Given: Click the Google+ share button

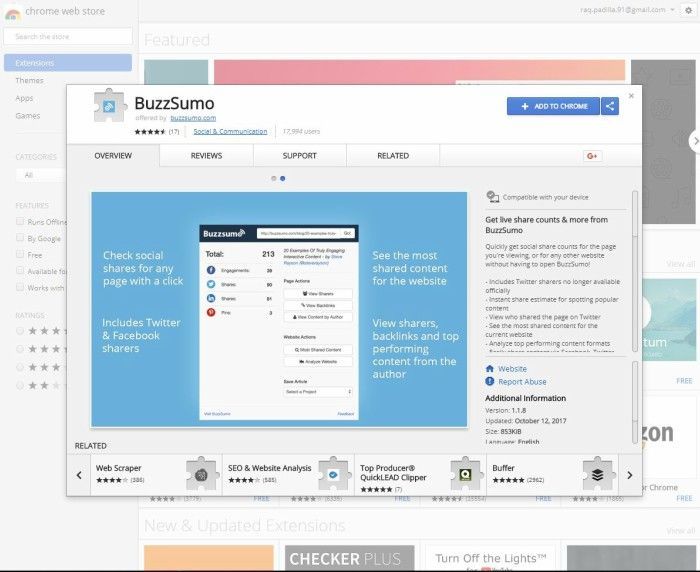Looking at the screenshot, I should (592, 156).
